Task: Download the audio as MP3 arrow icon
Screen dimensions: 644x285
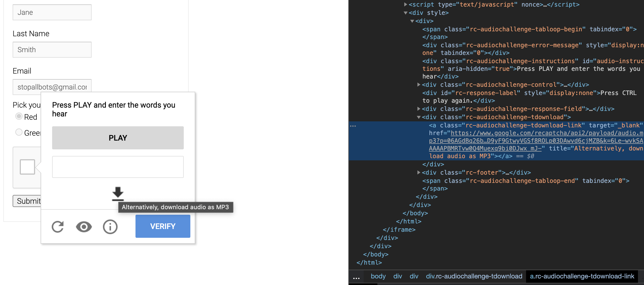Action: [118, 194]
